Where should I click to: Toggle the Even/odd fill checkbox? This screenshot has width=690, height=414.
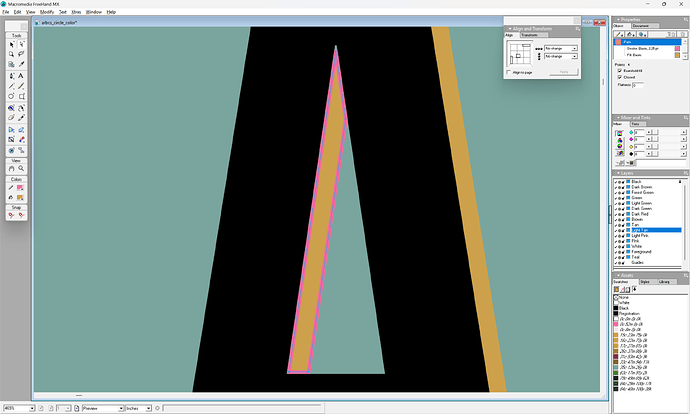coord(617,71)
